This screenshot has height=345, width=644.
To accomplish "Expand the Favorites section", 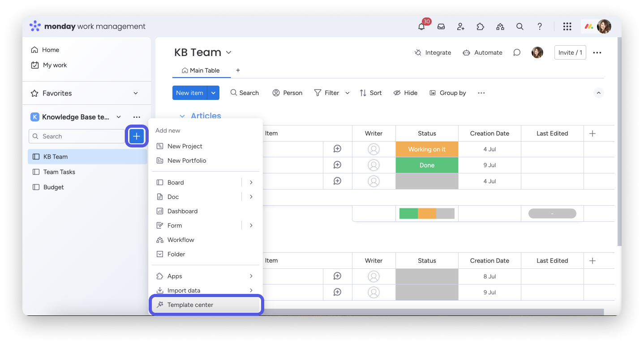I will coord(136,93).
